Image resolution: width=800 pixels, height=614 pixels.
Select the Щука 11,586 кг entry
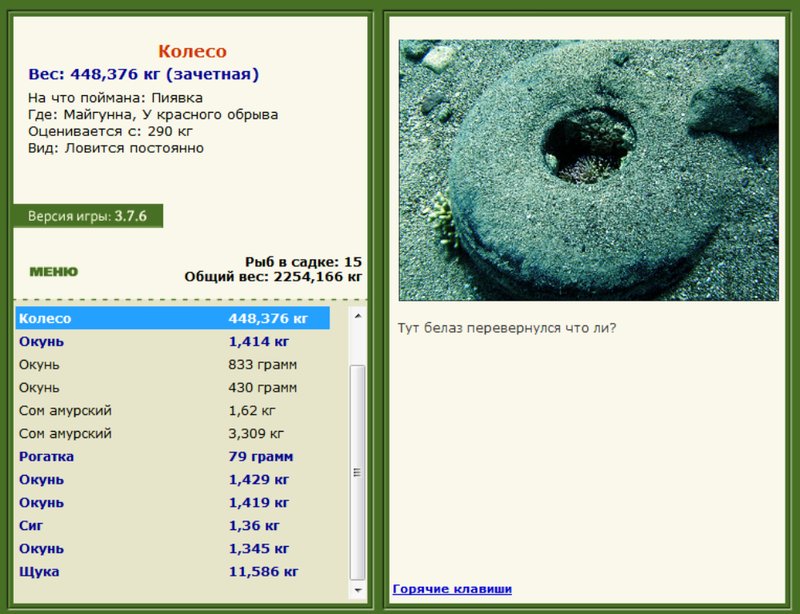pos(172,571)
